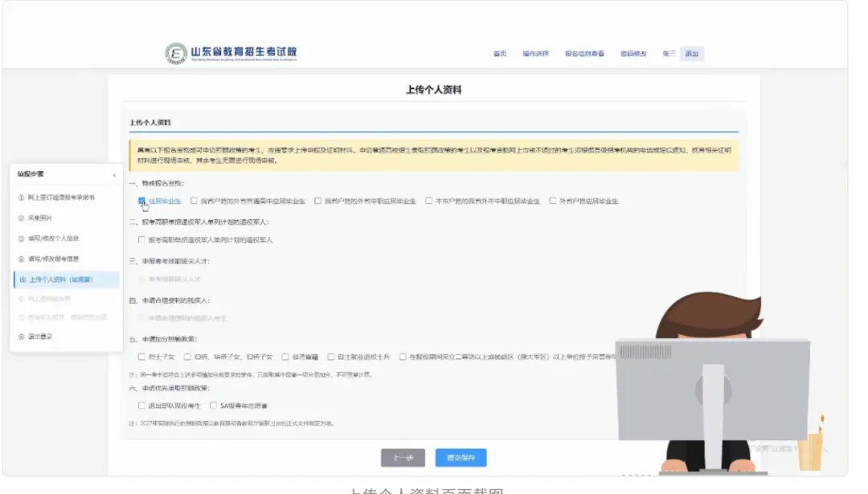Open the 密码修改 nav item
The image size is (868, 494).
[633, 54]
